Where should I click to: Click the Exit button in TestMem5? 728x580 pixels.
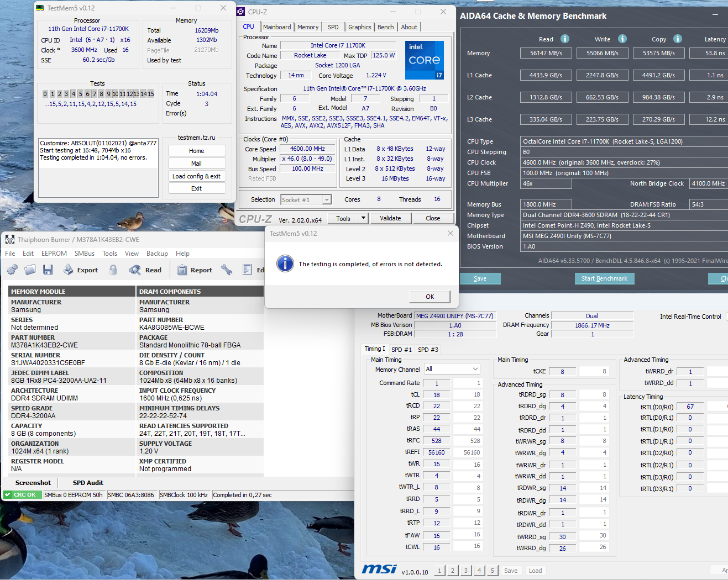(x=197, y=188)
